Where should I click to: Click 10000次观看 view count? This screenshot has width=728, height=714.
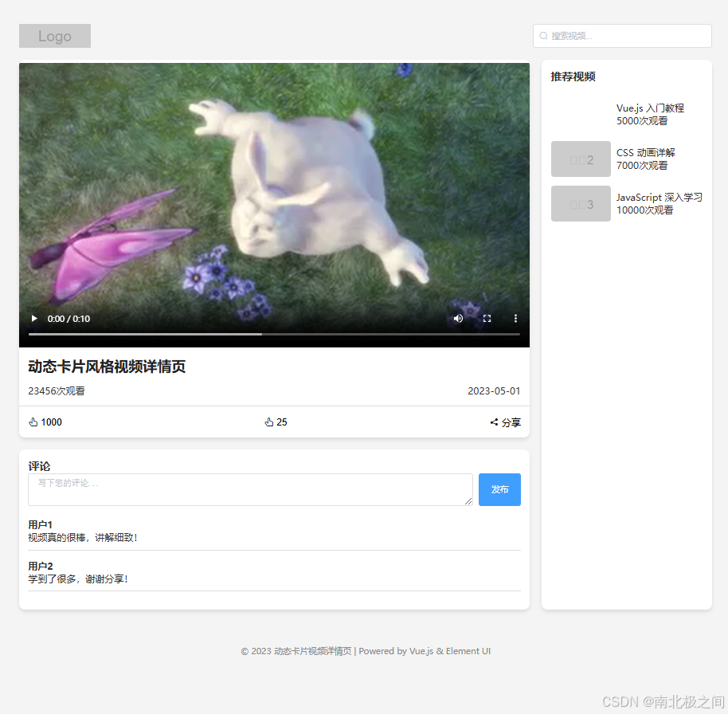pyautogui.click(x=645, y=210)
